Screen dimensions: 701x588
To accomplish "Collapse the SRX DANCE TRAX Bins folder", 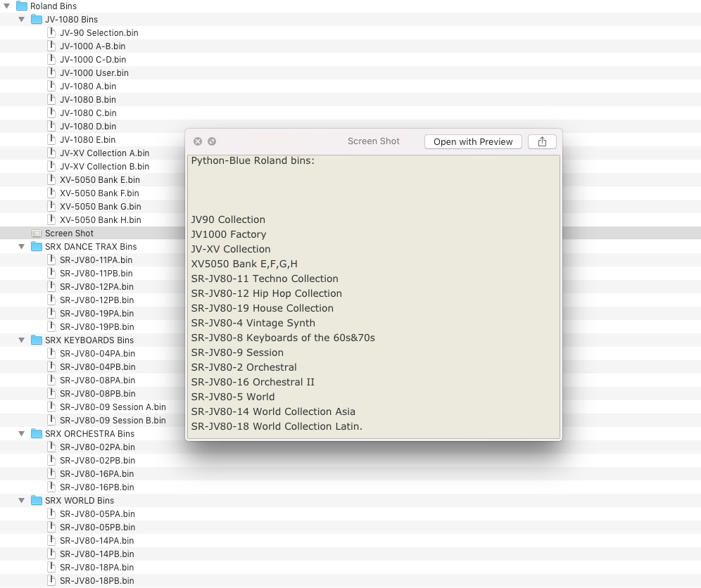I will pyautogui.click(x=21, y=247).
